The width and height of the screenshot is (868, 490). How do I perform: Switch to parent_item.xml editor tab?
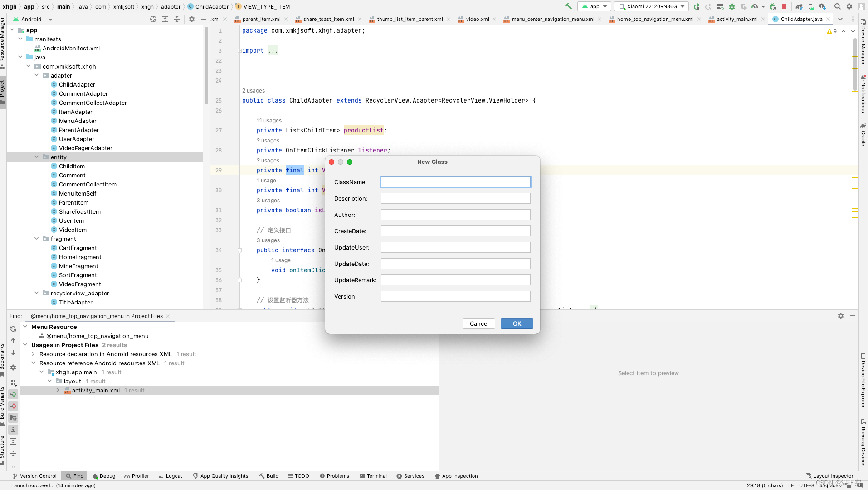pyautogui.click(x=261, y=19)
